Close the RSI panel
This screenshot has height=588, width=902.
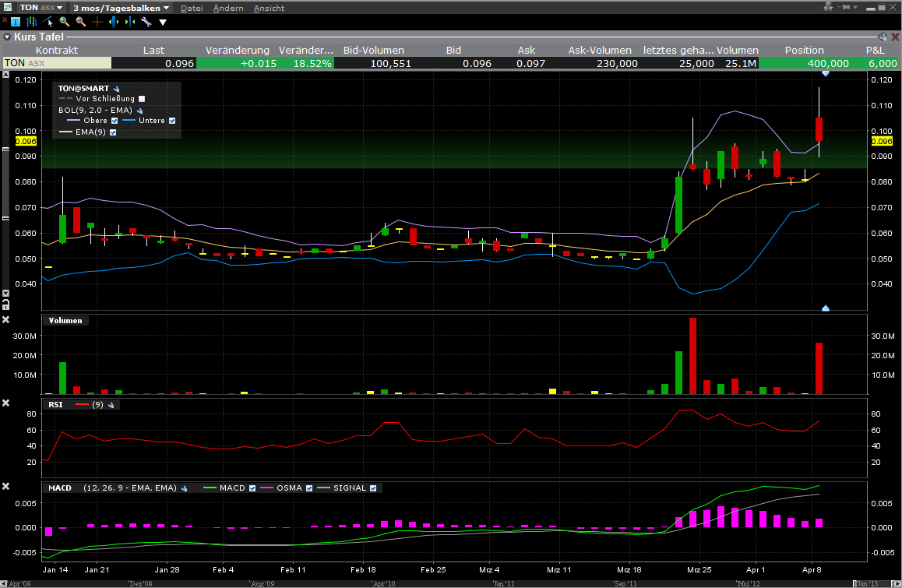pyautogui.click(x=6, y=403)
